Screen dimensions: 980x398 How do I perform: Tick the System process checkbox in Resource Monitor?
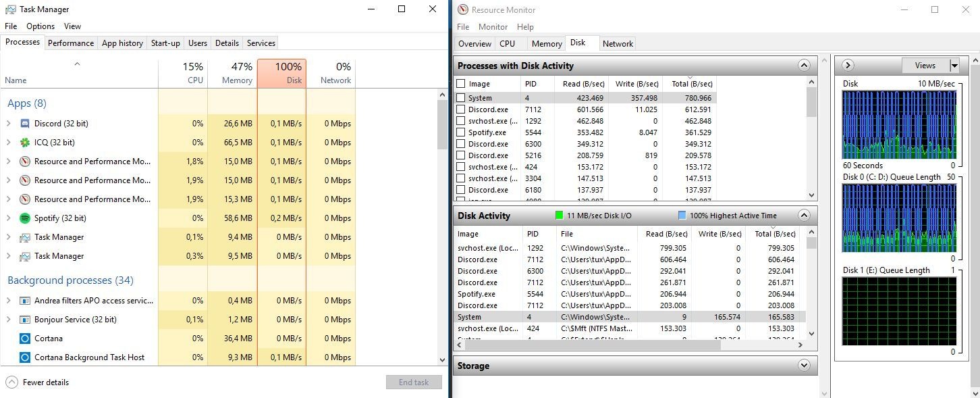(x=461, y=98)
